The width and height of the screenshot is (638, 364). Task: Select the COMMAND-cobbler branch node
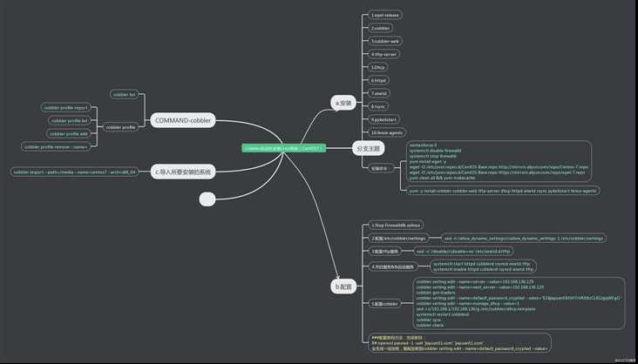(183, 120)
